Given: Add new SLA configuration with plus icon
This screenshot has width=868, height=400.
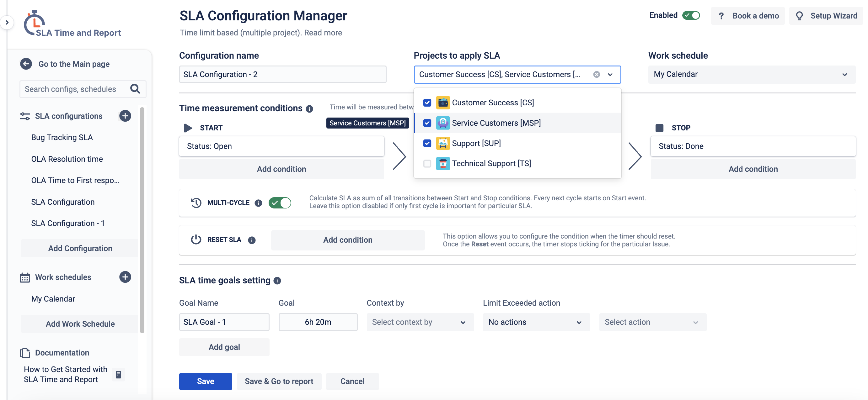Looking at the screenshot, I should (125, 116).
